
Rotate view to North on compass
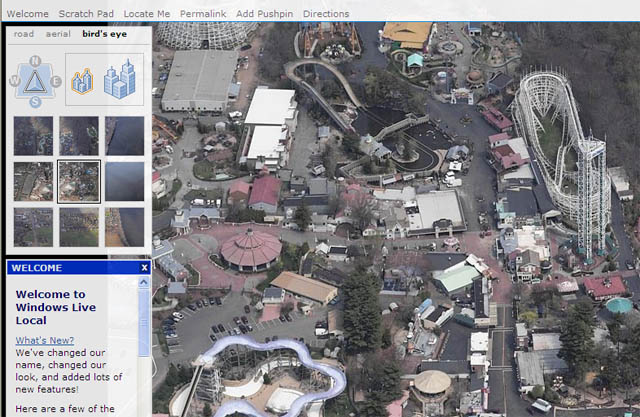(x=35, y=61)
